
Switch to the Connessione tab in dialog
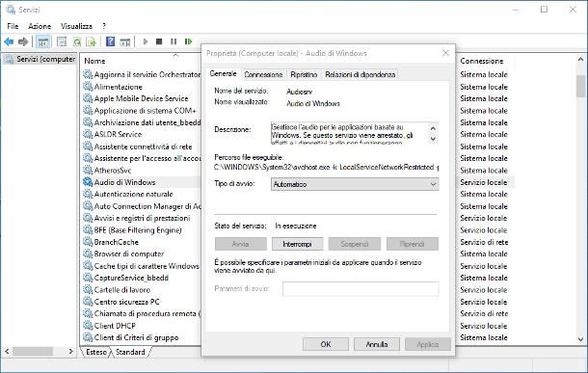coord(263,74)
